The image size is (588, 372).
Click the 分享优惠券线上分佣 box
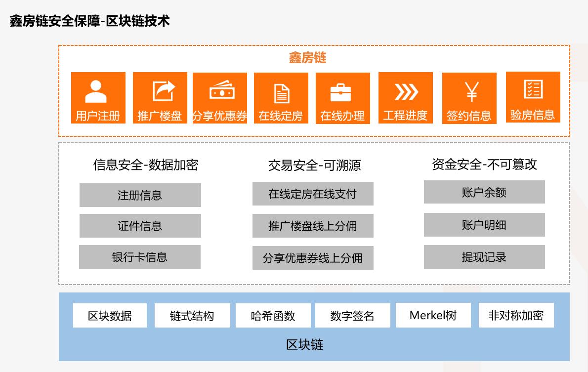(x=313, y=258)
